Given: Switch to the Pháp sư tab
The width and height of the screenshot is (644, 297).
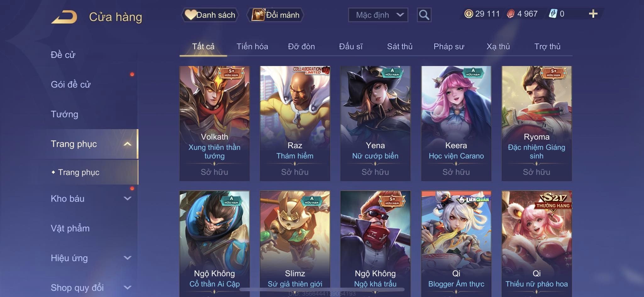Looking at the screenshot, I should (x=449, y=46).
